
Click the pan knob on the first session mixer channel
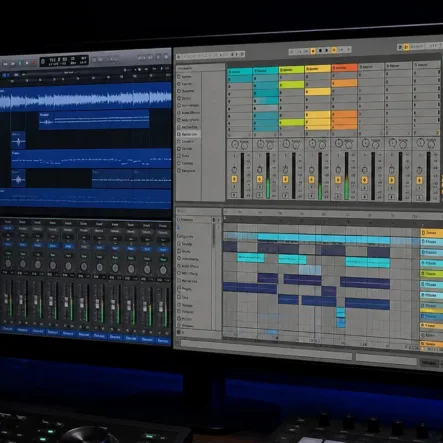[234, 169]
